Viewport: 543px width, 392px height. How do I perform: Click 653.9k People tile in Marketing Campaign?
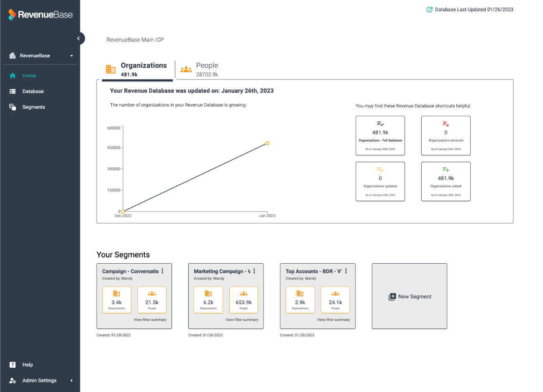click(243, 300)
